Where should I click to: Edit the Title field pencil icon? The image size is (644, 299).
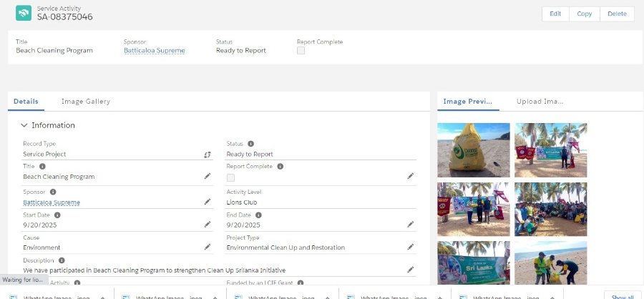pyautogui.click(x=208, y=176)
